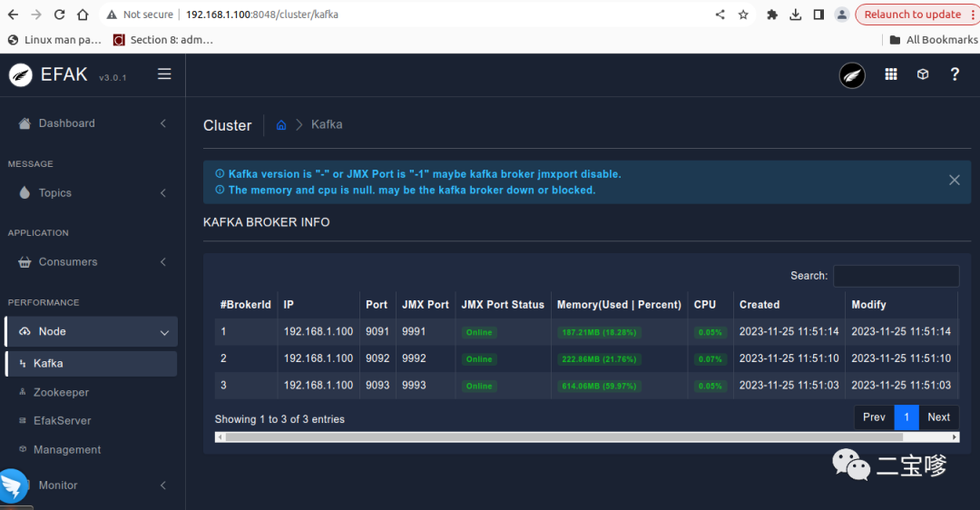980x510 pixels.
Task: Click the first alert info circle icon
Action: 220,173
